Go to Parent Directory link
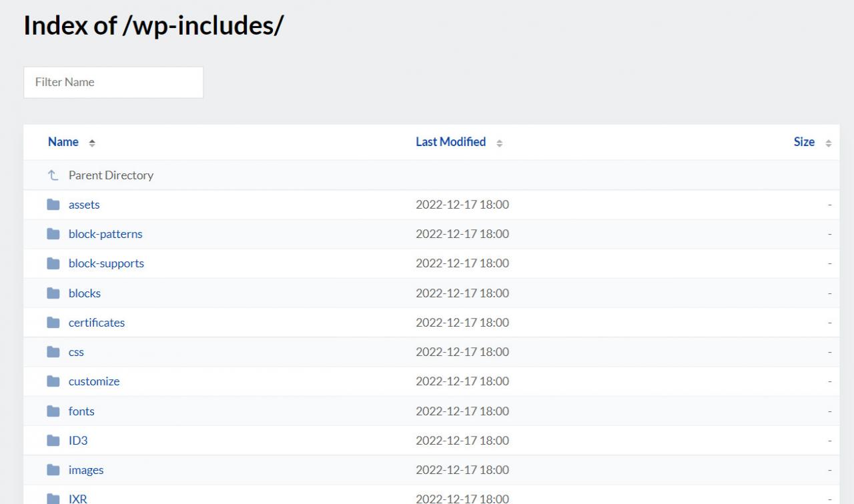Viewport: 854px width, 504px height. tap(111, 175)
